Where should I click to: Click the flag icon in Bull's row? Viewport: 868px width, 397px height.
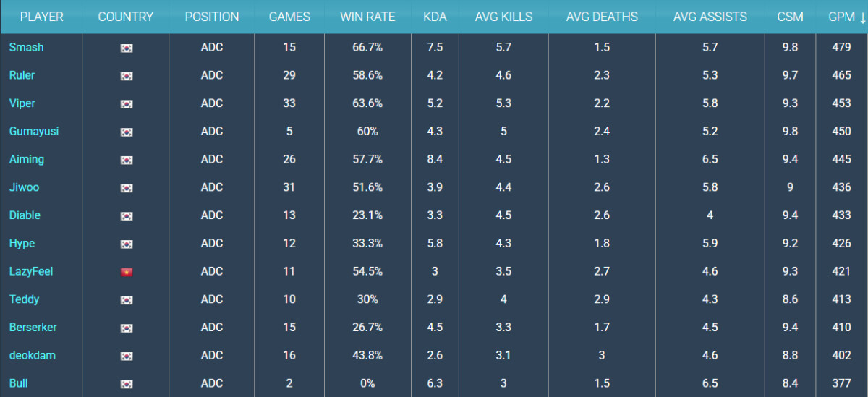point(127,384)
